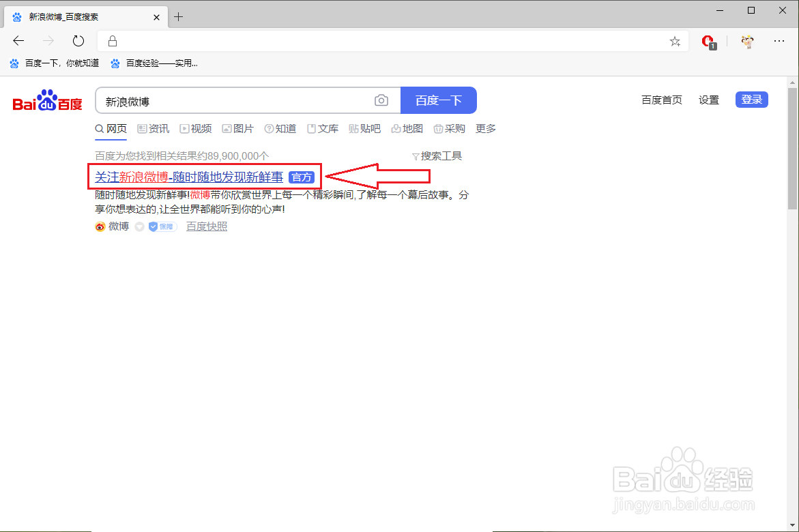Click the result count text 百度为您找到相关结果约89,900,000个
Image resolution: width=799 pixels, height=532 pixels.
point(182,156)
